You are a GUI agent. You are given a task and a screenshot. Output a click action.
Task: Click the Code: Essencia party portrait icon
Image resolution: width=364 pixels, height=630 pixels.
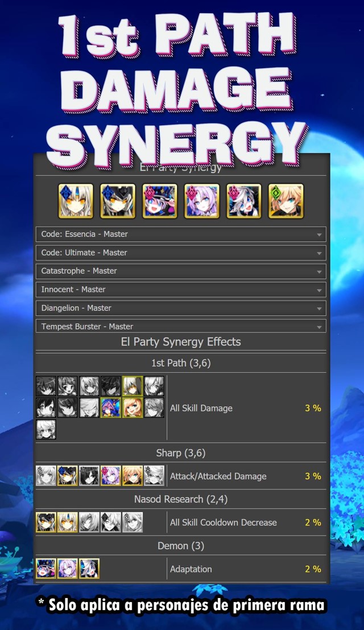click(x=76, y=201)
